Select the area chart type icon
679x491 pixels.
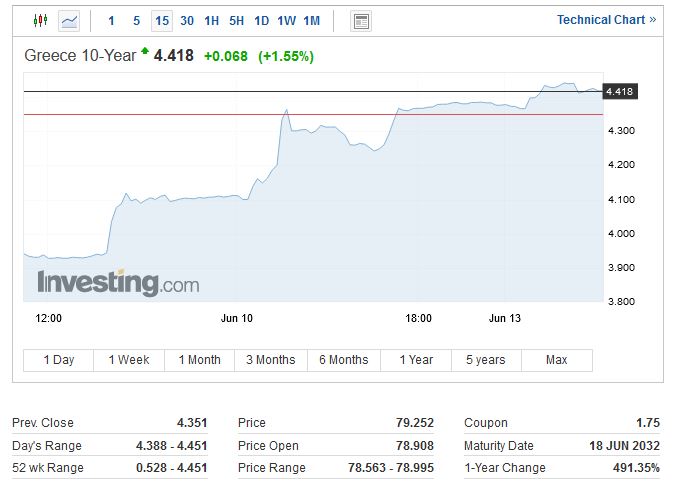point(69,20)
